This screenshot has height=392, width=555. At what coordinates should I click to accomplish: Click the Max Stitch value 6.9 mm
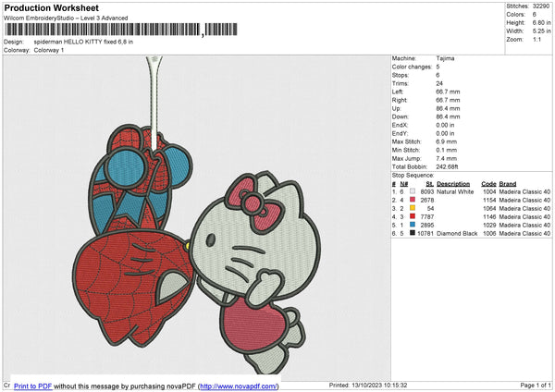(447, 141)
